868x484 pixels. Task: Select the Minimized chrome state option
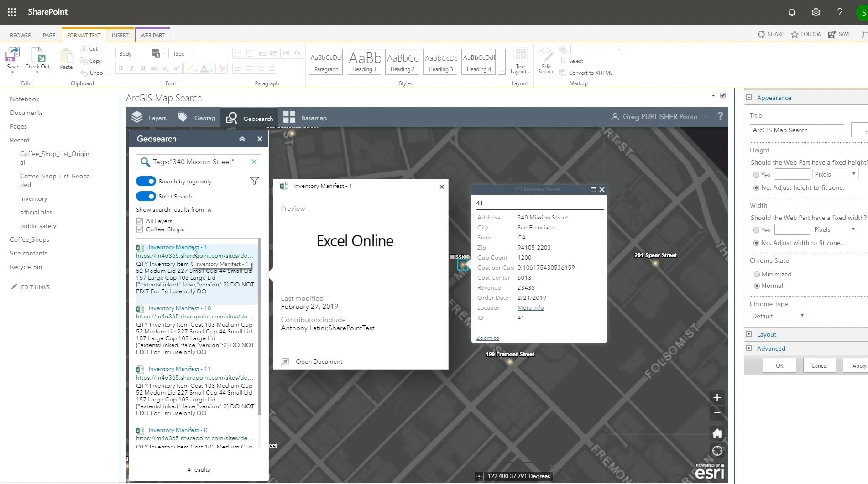tap(757, 274)
